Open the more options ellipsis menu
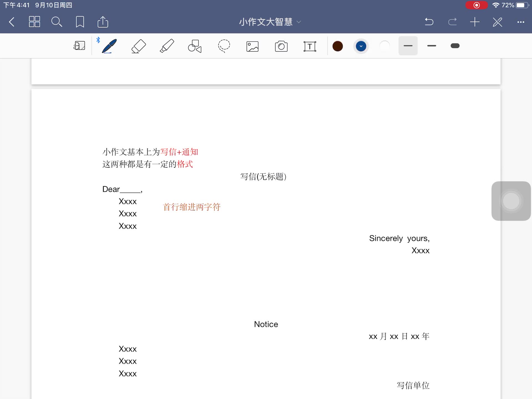This screenshot has width=532, height=399. 521,22
